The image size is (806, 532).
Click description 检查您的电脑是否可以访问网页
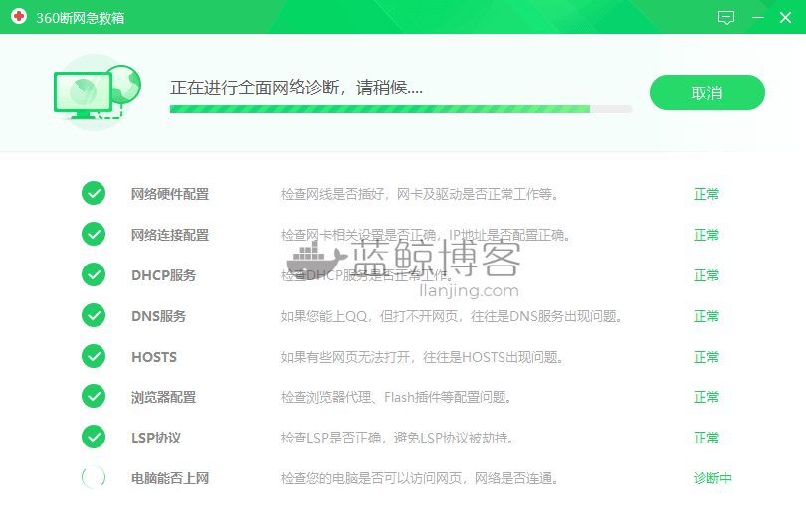click(420, 478)
